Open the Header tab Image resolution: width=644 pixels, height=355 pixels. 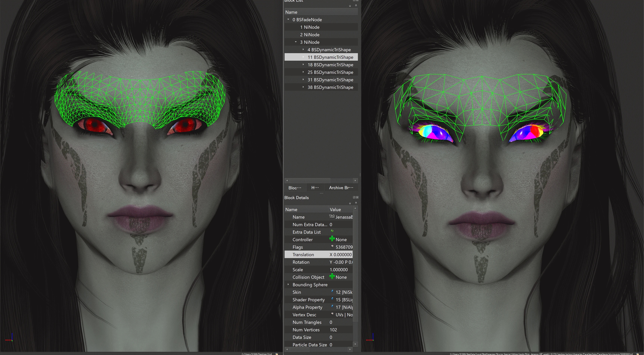tap(315, 188)
